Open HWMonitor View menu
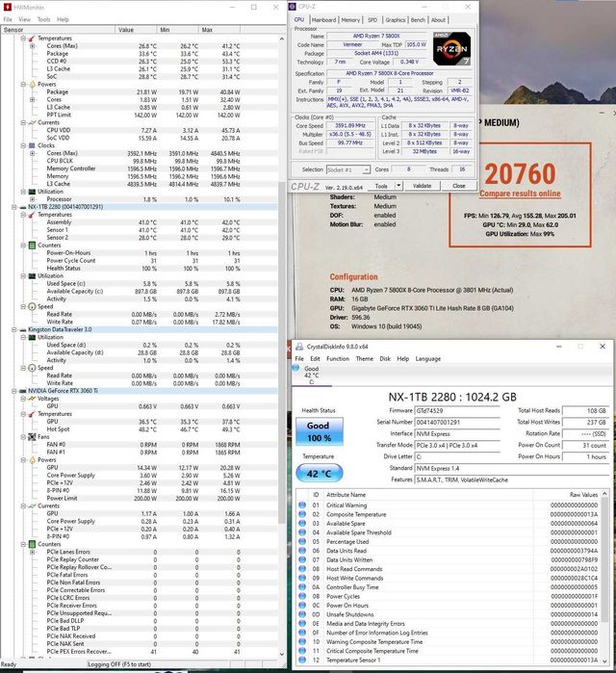616x673 pixels. [x=24, y=19]
